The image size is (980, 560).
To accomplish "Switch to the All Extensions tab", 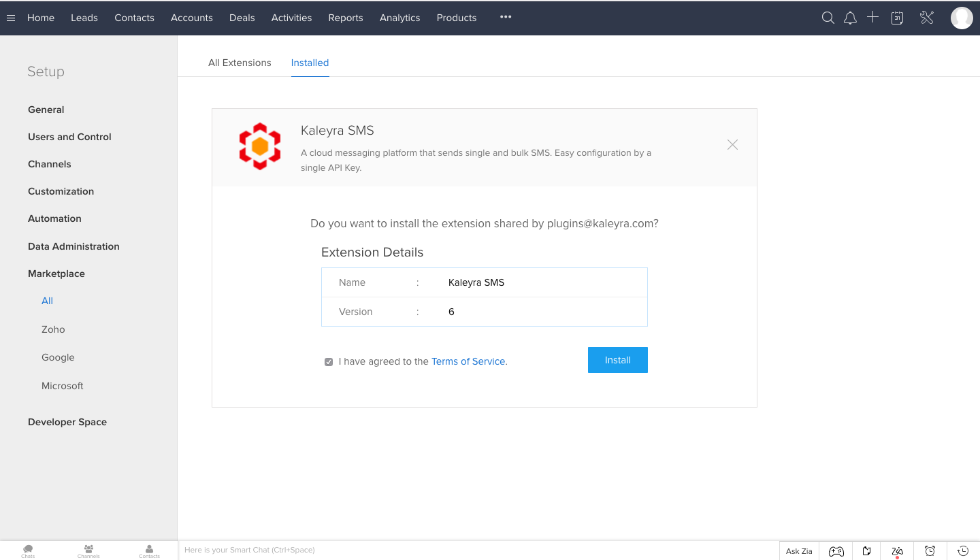I will pyautogui.click(x=240, y=63).
